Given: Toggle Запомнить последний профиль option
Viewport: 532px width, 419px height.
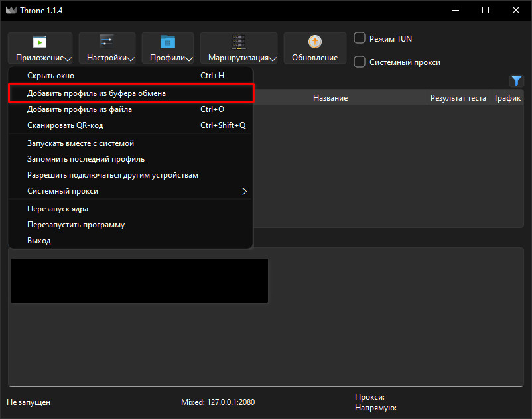Looking at the screenshot, I should (x=130, y=159).
